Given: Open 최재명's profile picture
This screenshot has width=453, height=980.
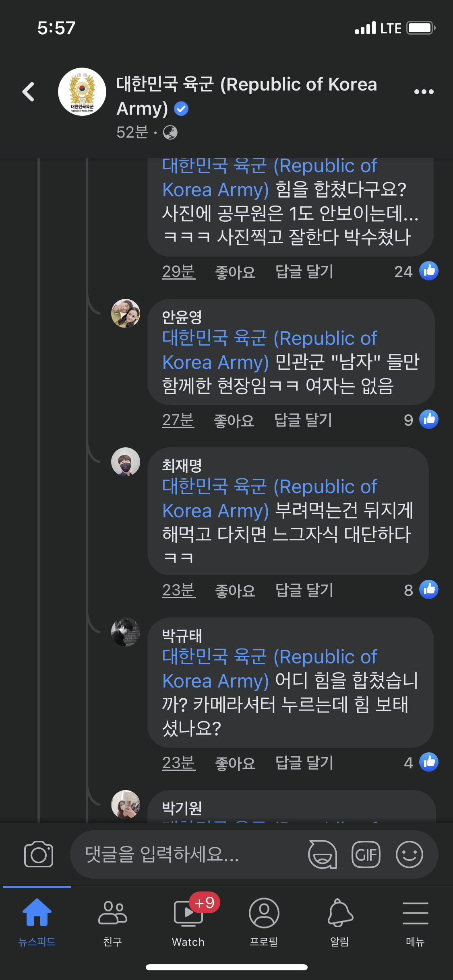Looking at the screenshot, I should [x=126, y=462].
